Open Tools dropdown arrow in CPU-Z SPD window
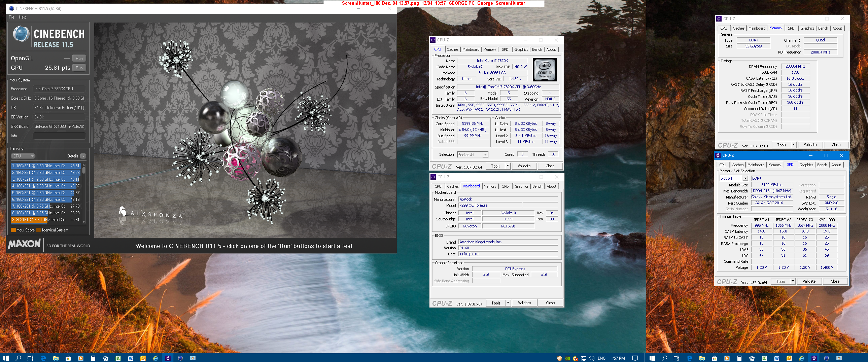This screenshot has width=868, height=362. (793, 281)
